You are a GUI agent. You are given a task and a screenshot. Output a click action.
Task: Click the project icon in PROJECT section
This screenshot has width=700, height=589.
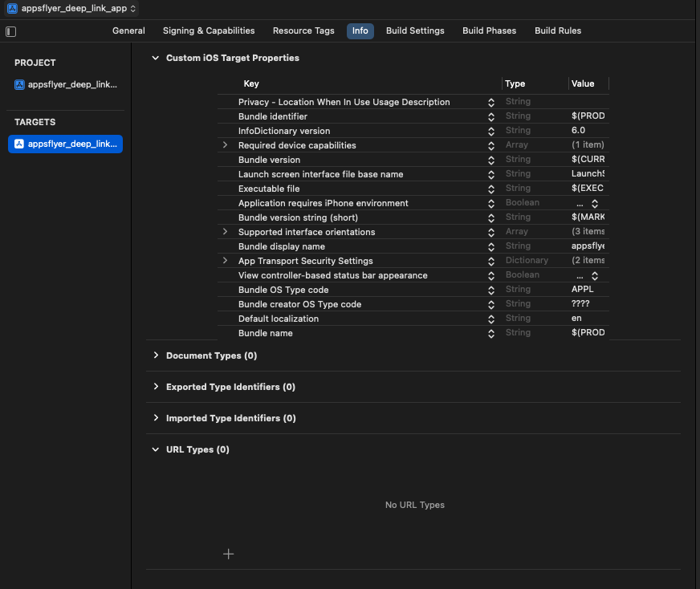[19, 85]
